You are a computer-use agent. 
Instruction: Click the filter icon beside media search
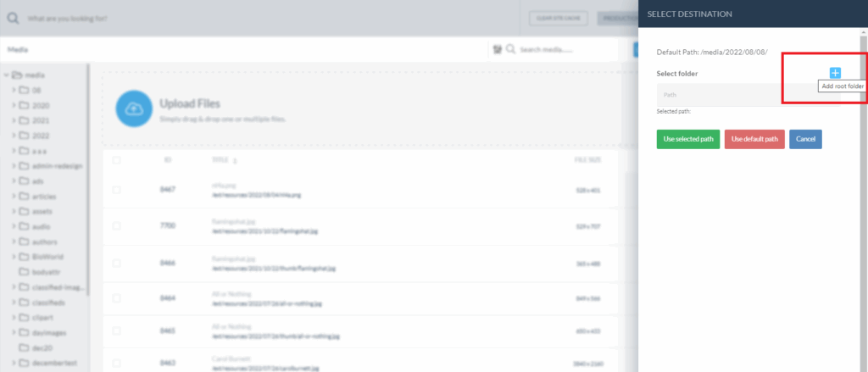[x=496, y=49]
